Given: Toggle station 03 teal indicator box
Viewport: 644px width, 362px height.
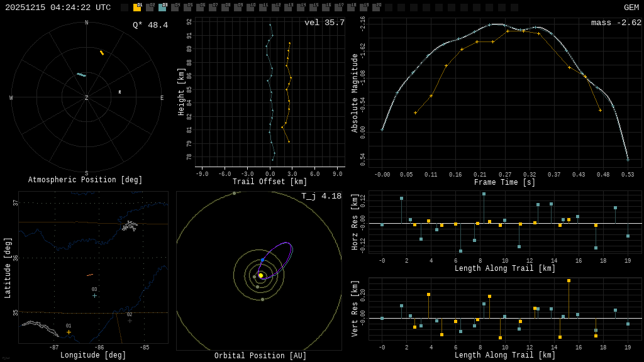Looking at the screenshot, I should (x=162, y=7).
